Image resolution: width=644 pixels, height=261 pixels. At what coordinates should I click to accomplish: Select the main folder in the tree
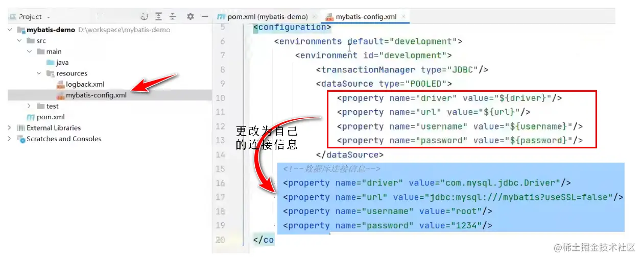pyautogui.click(x=54, y=51)
